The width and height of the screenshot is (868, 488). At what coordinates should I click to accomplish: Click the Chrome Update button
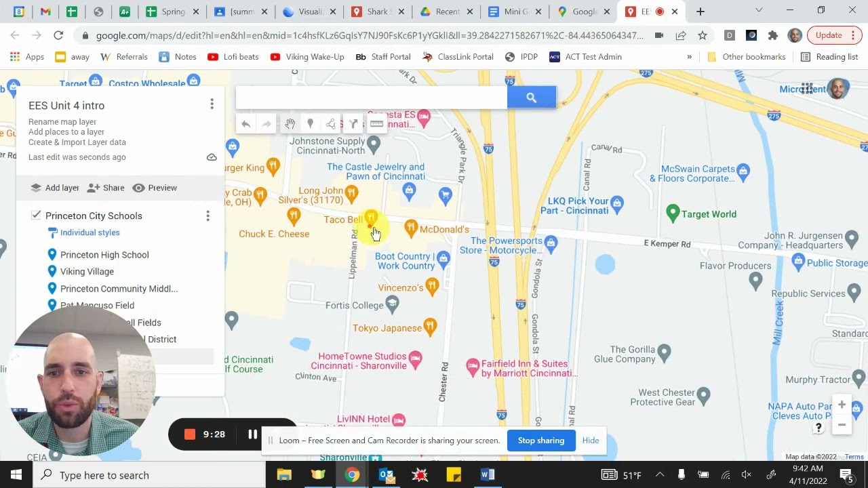click(x=834, y=35)
